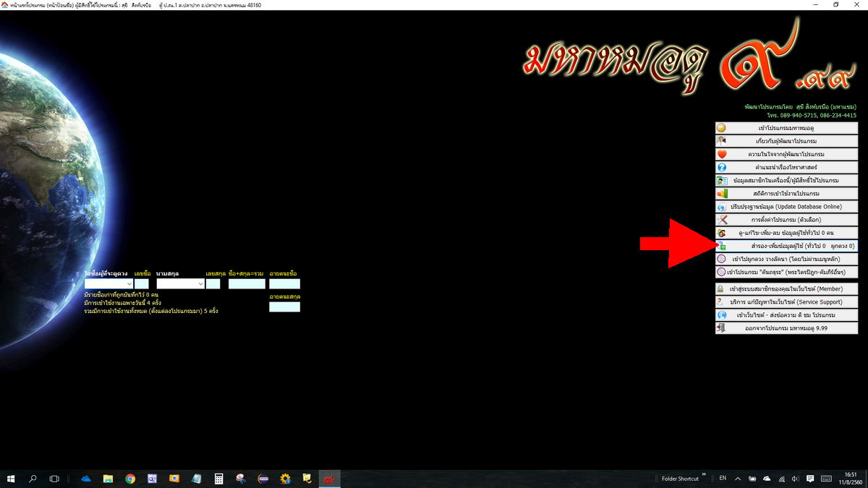
Task: Open Service Support button
Action: [x=786, y=301]
